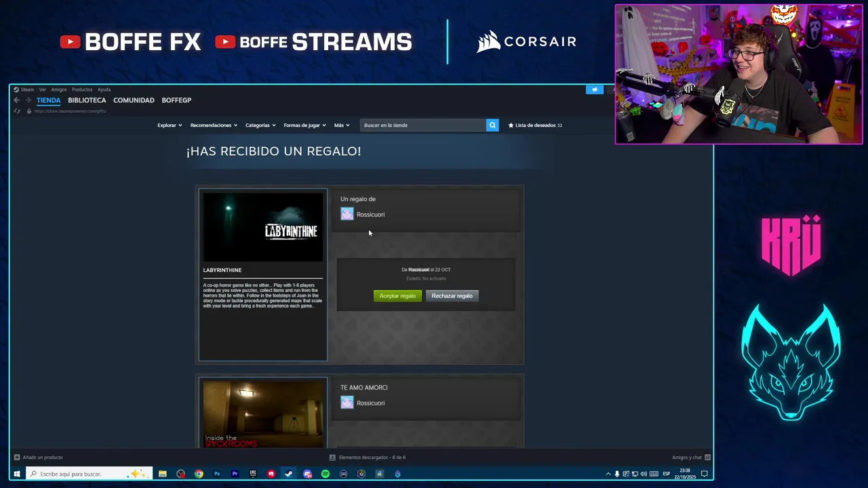
Task: Open Windows notification center
Action: click(705, 474)
